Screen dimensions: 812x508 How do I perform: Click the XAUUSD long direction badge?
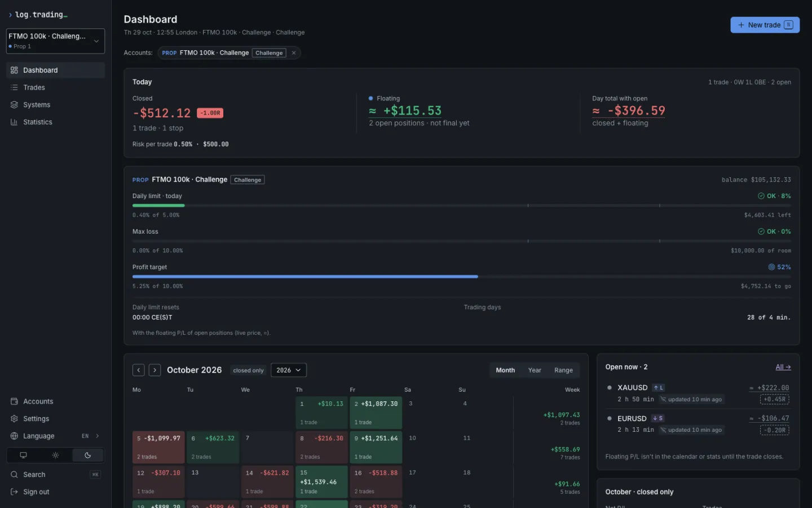coord(658,388)
